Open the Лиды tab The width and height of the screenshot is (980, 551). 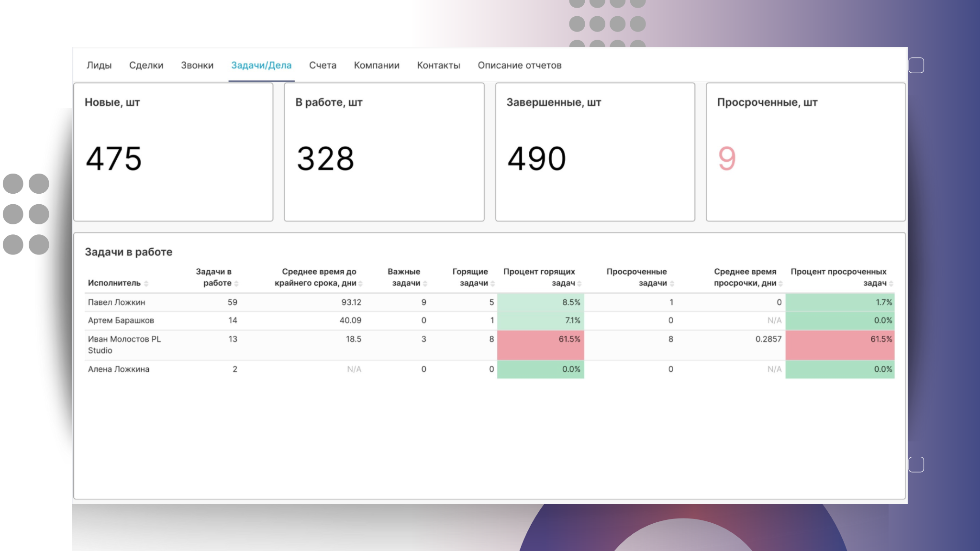[x=99, y=66]
